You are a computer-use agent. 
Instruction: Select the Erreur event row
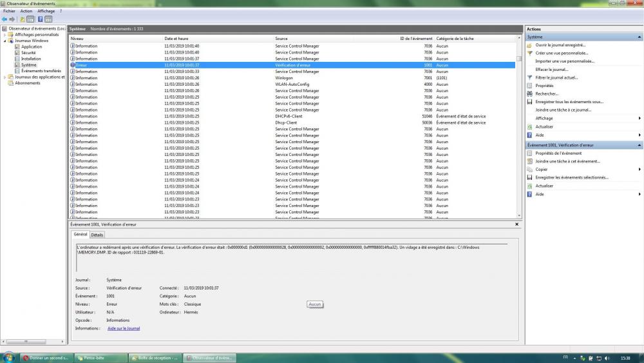coord(292,65)
